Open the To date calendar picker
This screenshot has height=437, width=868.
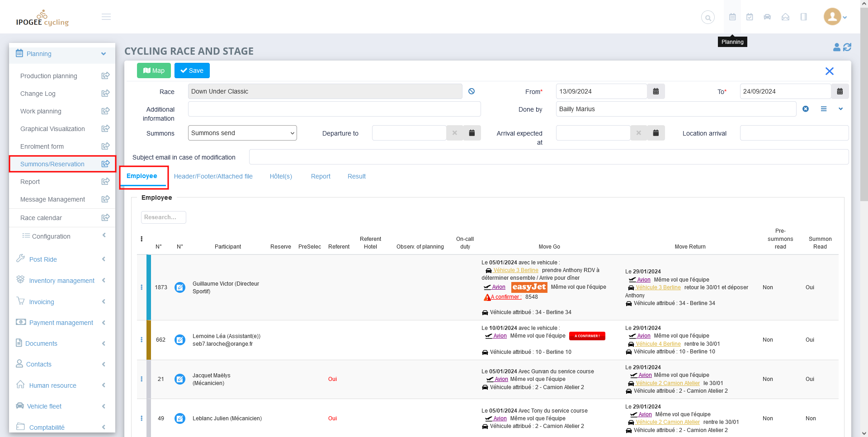pyautogui.click(x=840, y=91)
